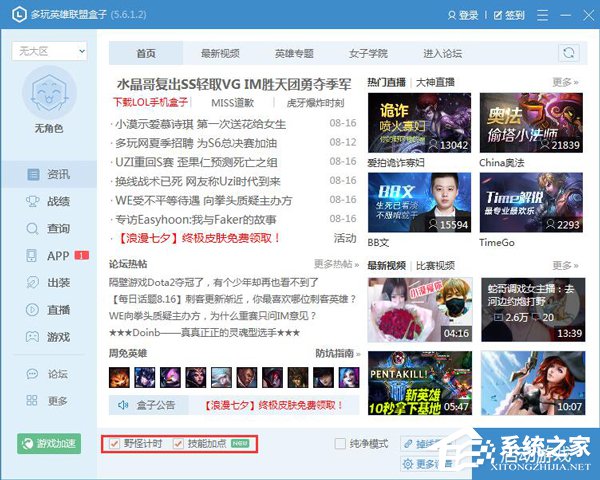Click the fifth free hero portrait

point(221,377)
